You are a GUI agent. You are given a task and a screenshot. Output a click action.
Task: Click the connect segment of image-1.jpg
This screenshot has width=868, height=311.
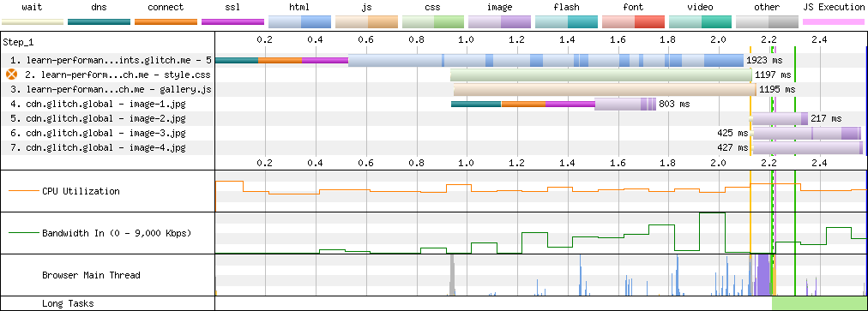pyautogui.click(x=523, y=104)
